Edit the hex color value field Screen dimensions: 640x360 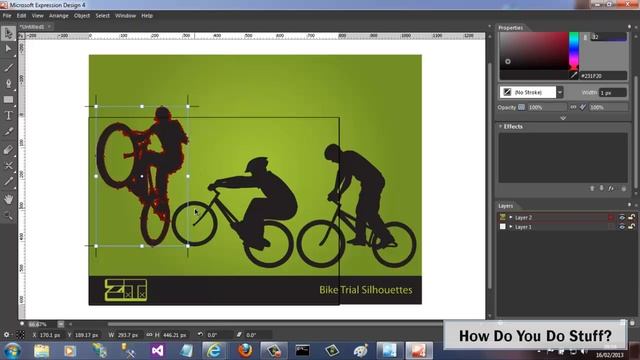point(603,76)
